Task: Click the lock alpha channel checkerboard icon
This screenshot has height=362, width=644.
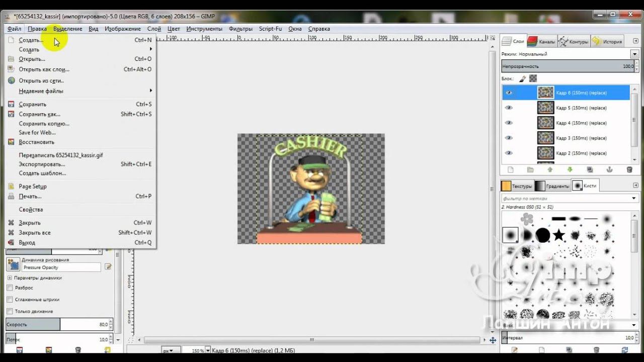Action: click(x=533, y=78)
